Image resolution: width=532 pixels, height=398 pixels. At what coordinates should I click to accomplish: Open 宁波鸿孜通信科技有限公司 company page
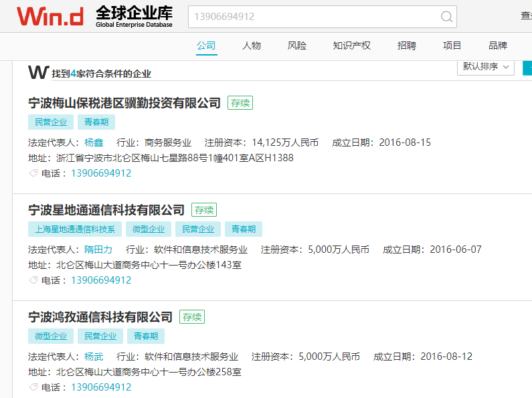(x=100, y=317)
